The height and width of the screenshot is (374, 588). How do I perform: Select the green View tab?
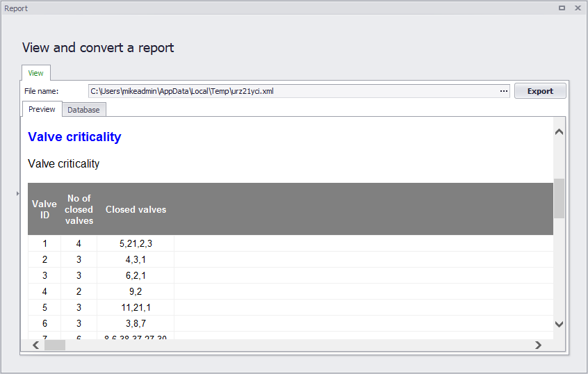pos(35,73)
